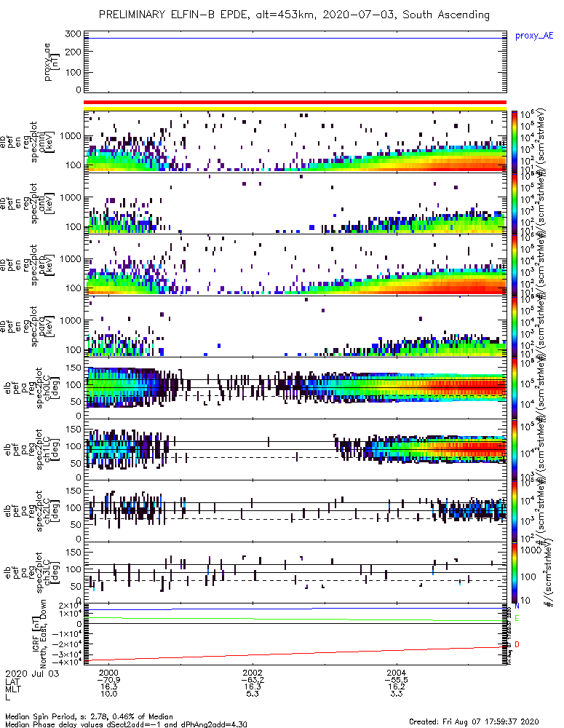This screenshot has width=564, height=728.
Task: Click latitude value -63.2
Action: [x=253, y=680]
